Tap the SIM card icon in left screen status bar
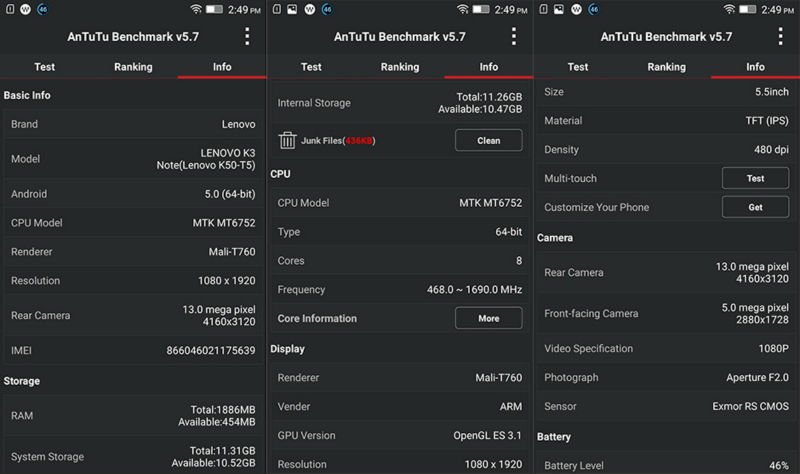The width and height of the screenshot is (800, 474). [10, 9]
